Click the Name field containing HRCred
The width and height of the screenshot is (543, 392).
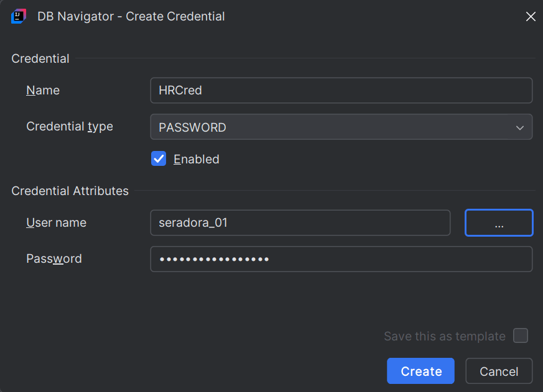341,90
